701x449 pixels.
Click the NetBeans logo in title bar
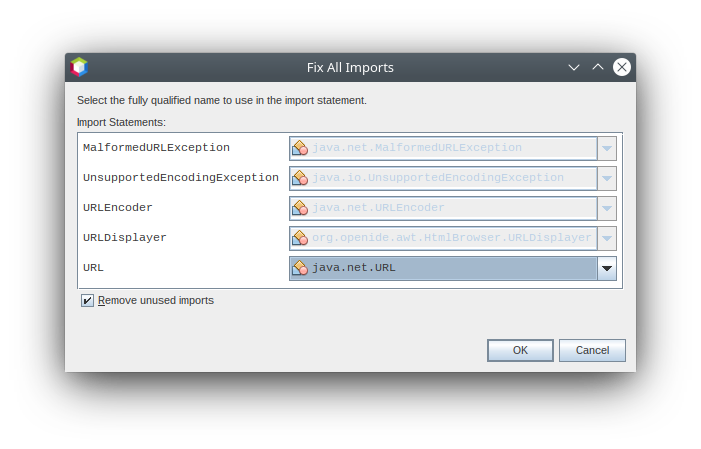click(79, 67)
